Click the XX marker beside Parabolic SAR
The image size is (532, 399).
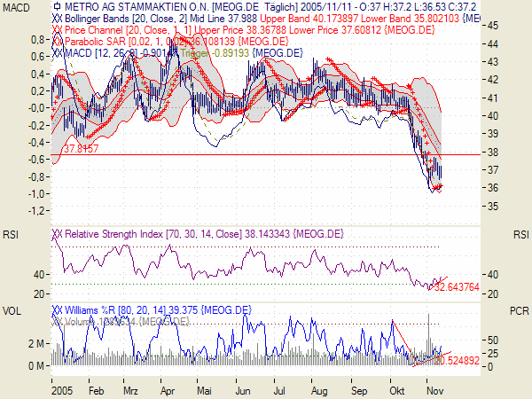click(58, 41)
